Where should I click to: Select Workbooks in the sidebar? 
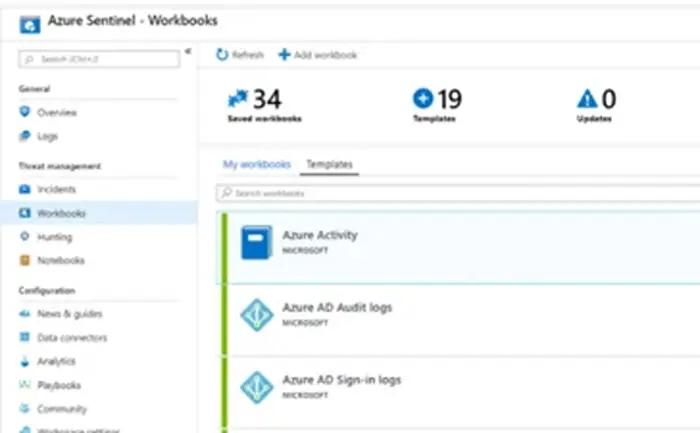99,213
